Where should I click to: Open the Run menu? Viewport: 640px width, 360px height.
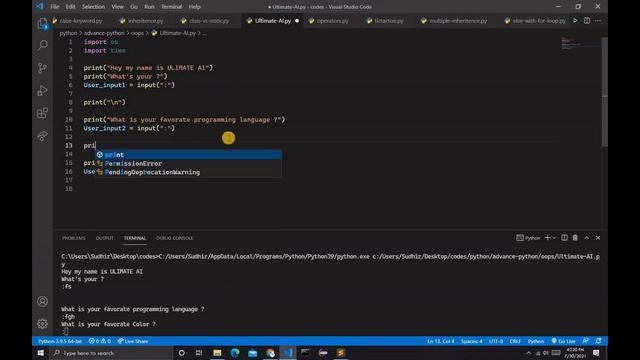149,7
